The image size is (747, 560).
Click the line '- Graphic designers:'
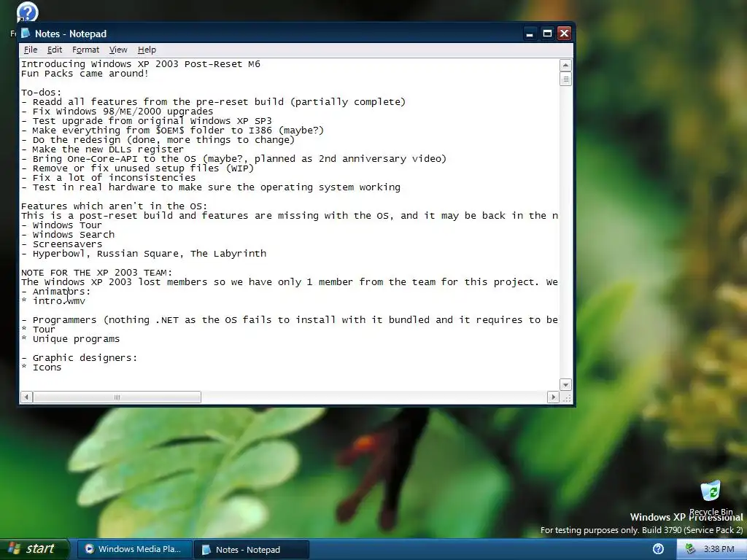79,358
